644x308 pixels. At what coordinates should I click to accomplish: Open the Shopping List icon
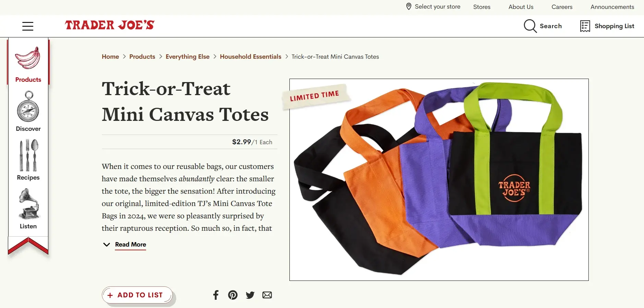tap(585, 26)
